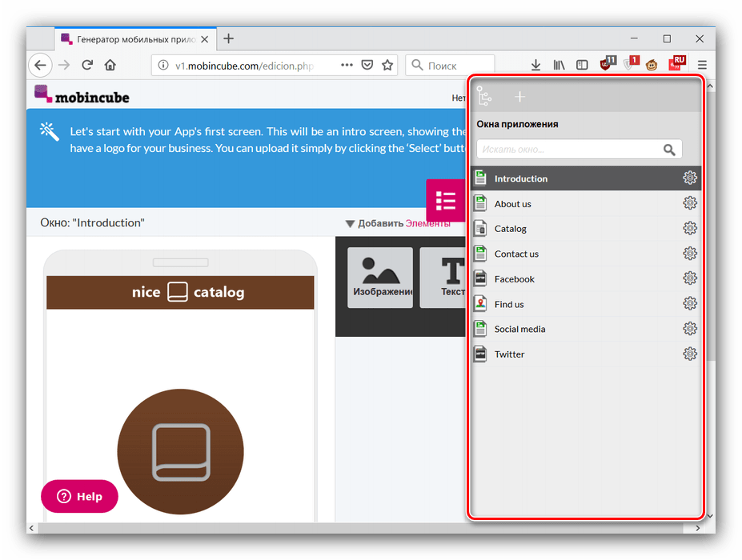Click the mobincube logo
742x560 pixels.
coord(82,94)
